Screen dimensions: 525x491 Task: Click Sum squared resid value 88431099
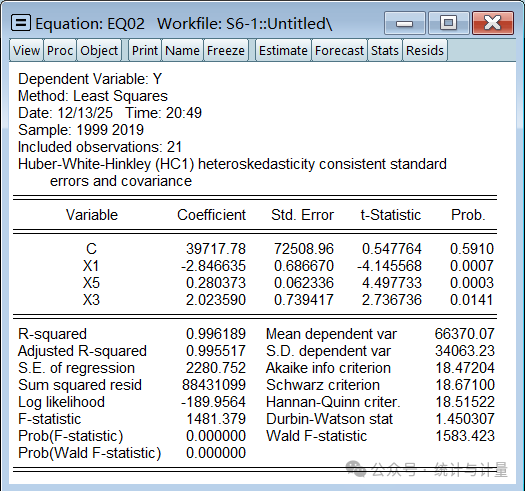tap(214, 385)
